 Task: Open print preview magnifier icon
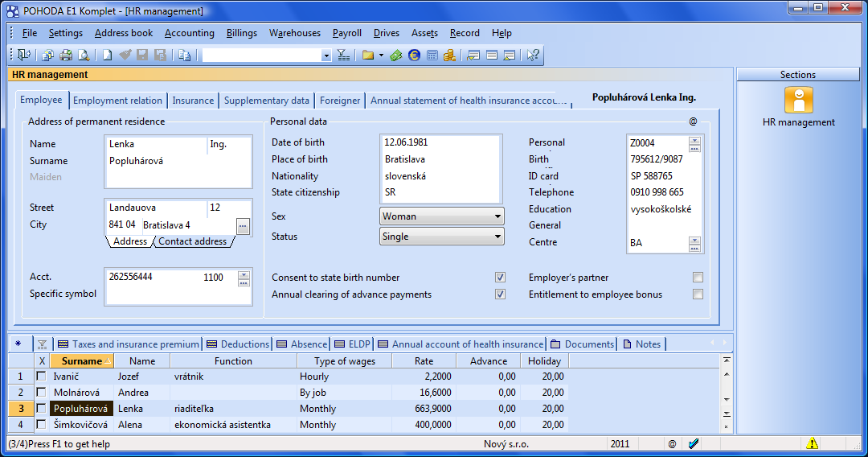84,55
